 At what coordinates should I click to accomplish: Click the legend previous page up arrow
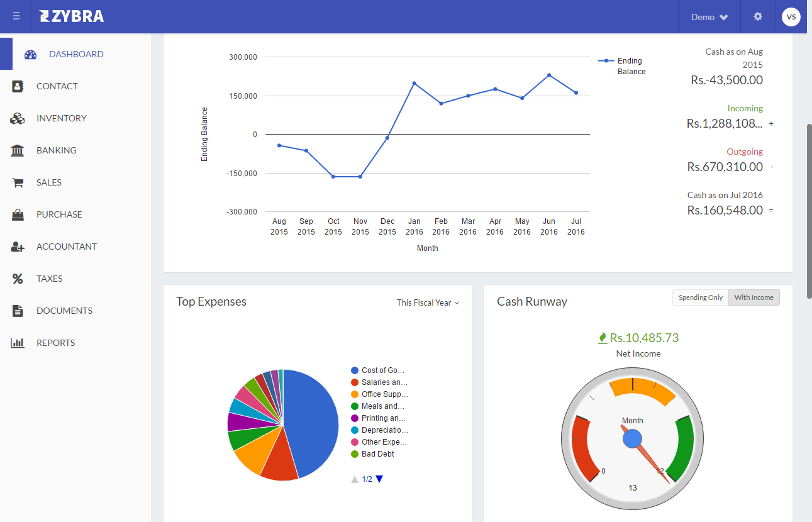tap(355, 479)
